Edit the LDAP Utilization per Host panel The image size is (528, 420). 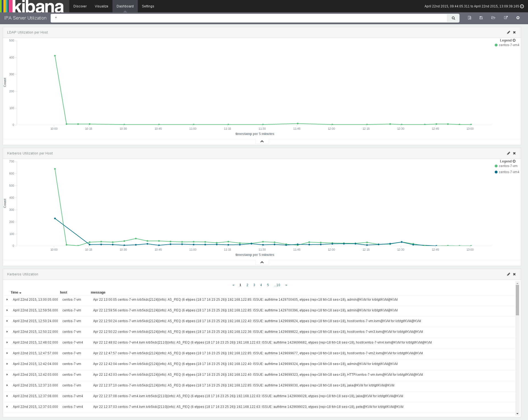[508, 32]
